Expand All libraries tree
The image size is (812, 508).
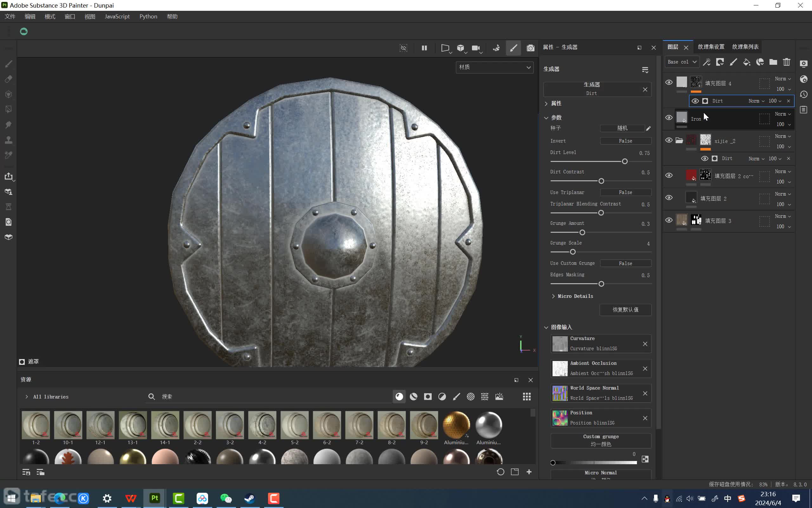click(x=27, y=397)
